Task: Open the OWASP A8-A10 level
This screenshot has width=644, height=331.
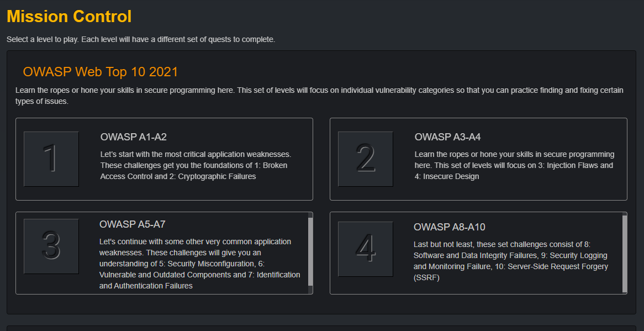Action: 478,253
